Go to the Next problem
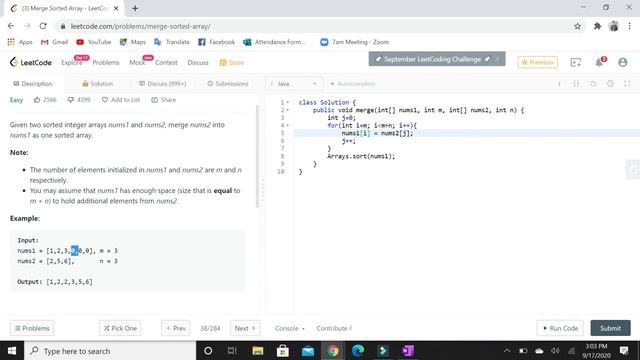This screenshot has height=360, width=640. point(245,328)
